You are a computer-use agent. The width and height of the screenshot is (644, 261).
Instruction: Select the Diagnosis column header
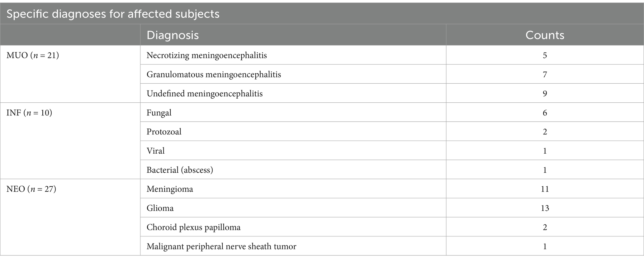(x=173, y=35)
